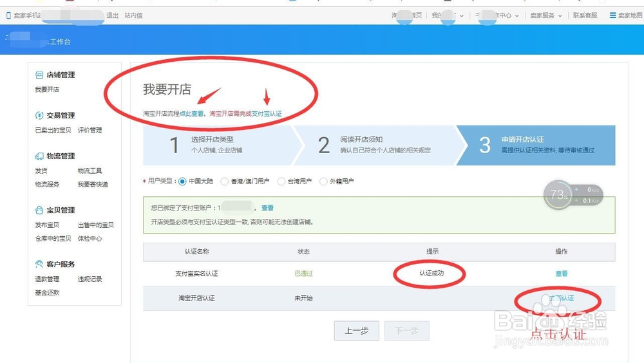644x363 pixels.
Task: Open 仓库中的宝贝 in the sidebar
Action: coord(53,239)
